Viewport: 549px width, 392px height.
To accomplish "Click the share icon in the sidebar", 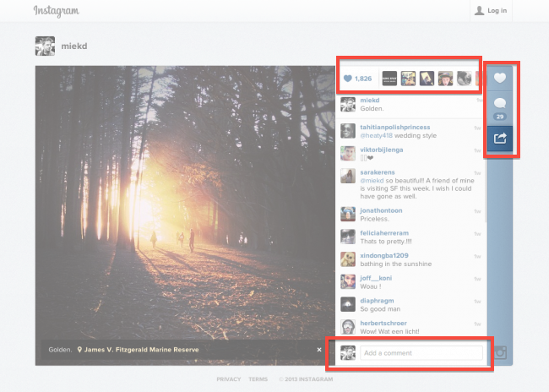I will [500, 139].
